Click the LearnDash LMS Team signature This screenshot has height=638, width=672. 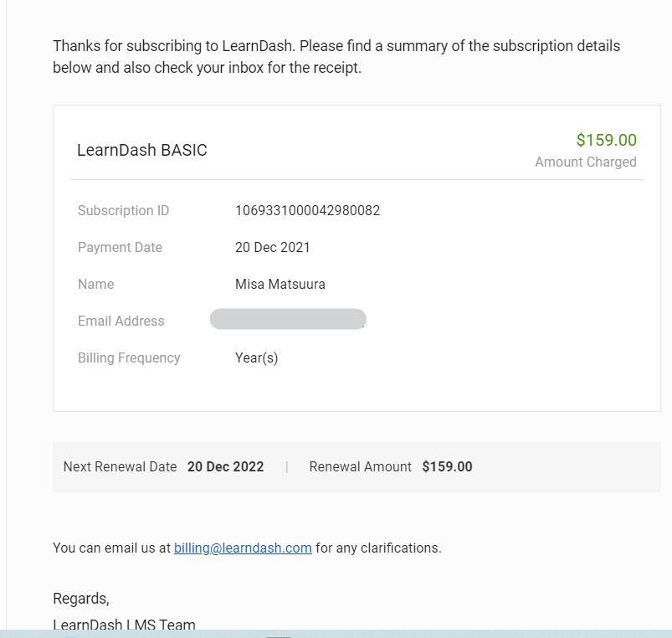click(124, 625)
